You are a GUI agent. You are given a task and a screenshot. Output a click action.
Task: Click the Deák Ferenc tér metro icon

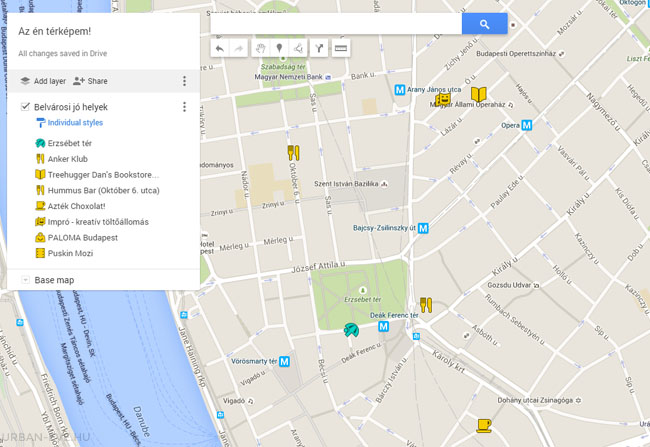(x=383, y=327)
